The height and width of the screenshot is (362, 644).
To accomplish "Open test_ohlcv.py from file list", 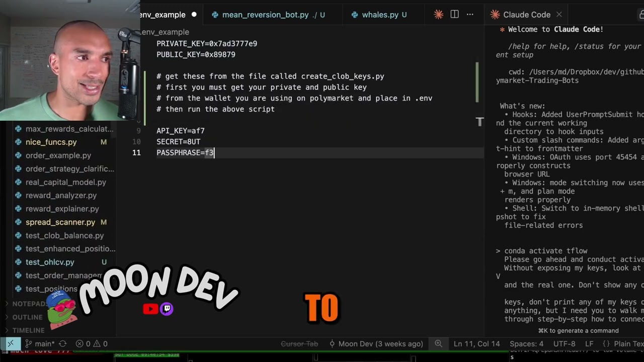I will tap(50, 262).
